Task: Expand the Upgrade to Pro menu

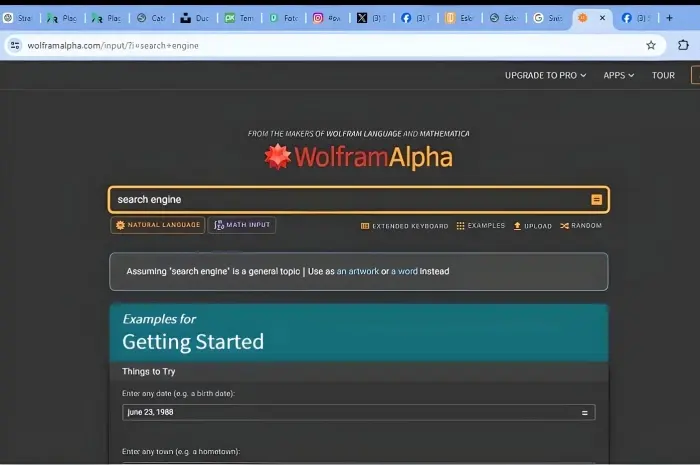Action: coord(545,75)
